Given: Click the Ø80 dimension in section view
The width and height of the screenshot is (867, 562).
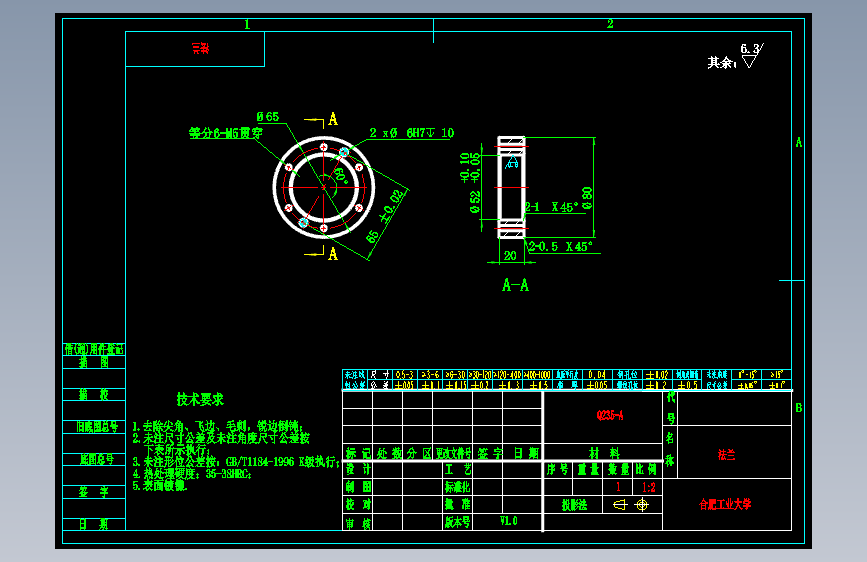Looking at the screenshot, I should 587,197.
